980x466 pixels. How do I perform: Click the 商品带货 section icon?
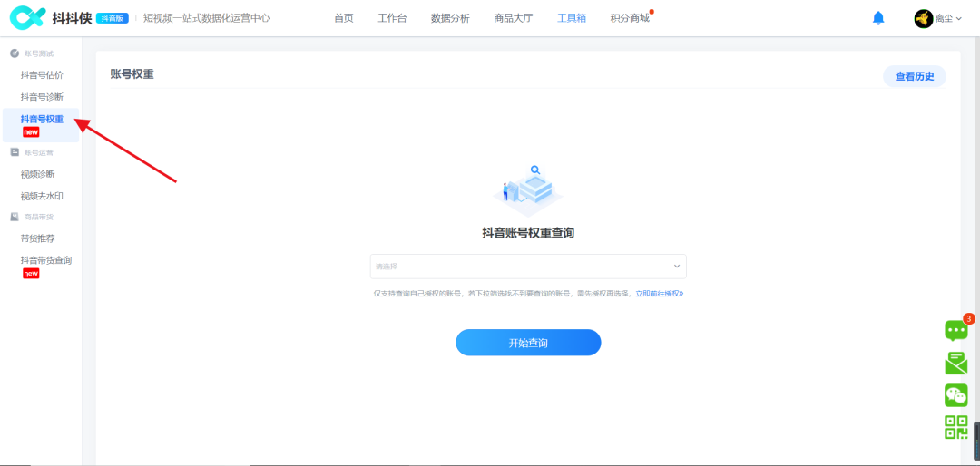15,217
